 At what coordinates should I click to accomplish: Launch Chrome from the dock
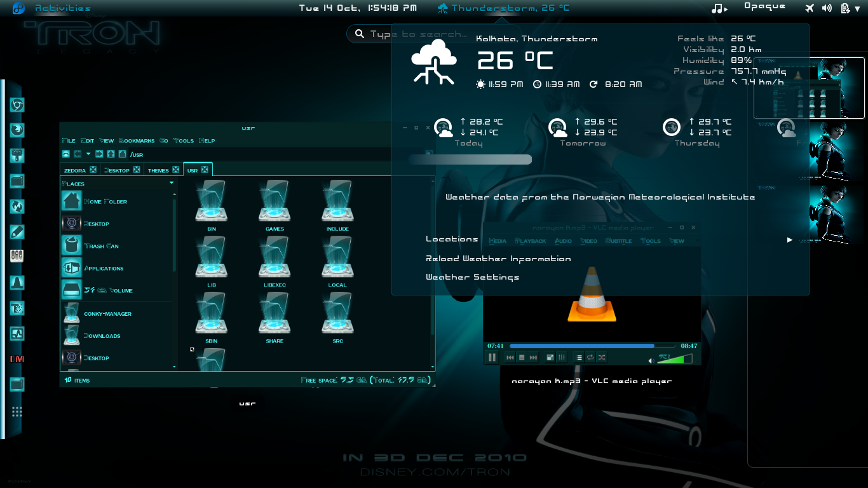coord(17,105)
